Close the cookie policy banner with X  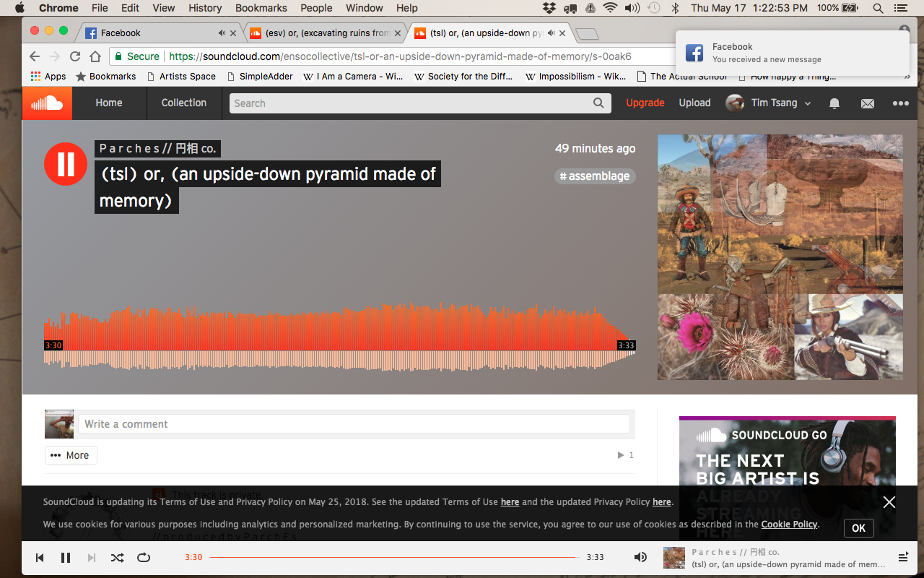pos(889,502)
